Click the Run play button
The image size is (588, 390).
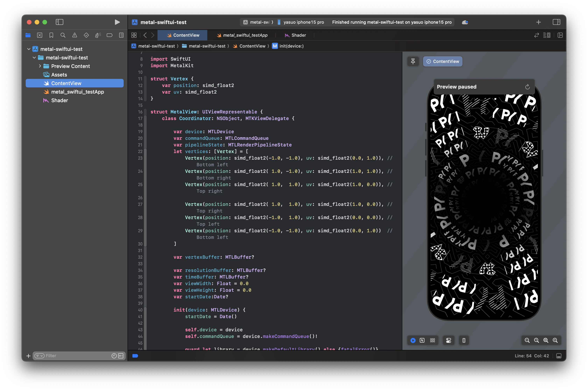(x=117, y=22)
